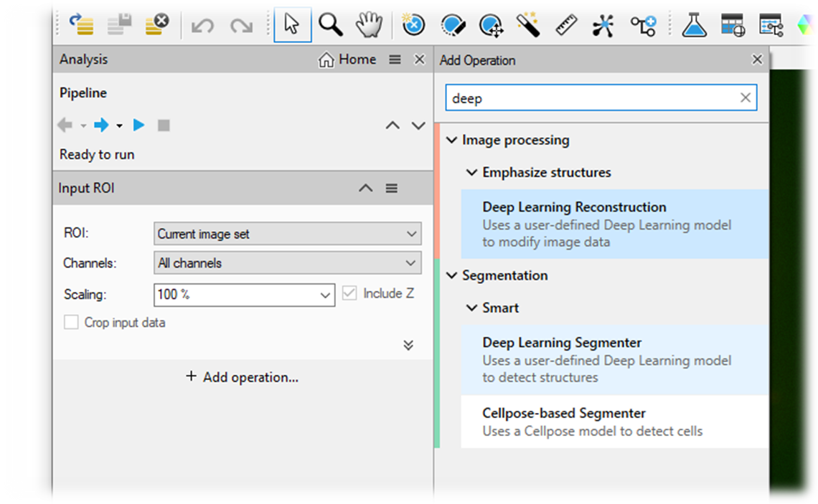Collapse the Segmentation group
The image size is (818, 504).
click(452, 275)
